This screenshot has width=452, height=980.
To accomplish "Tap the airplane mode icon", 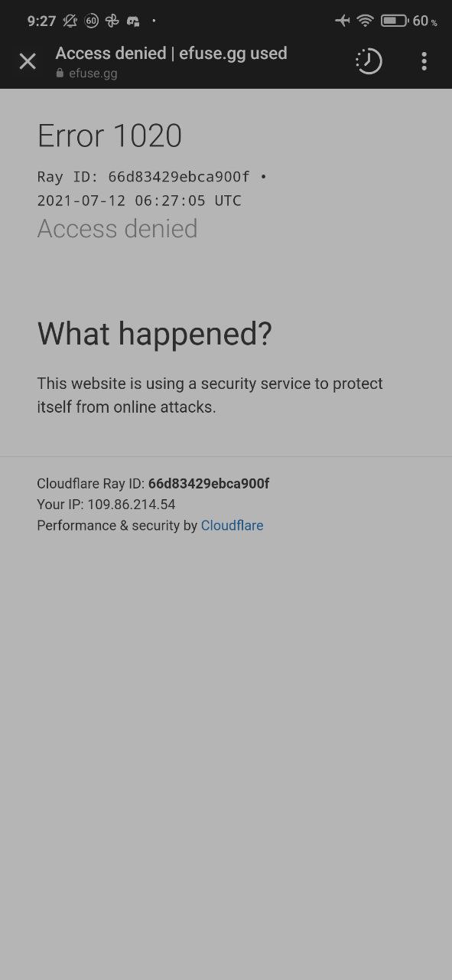I will tap(342, 21).
